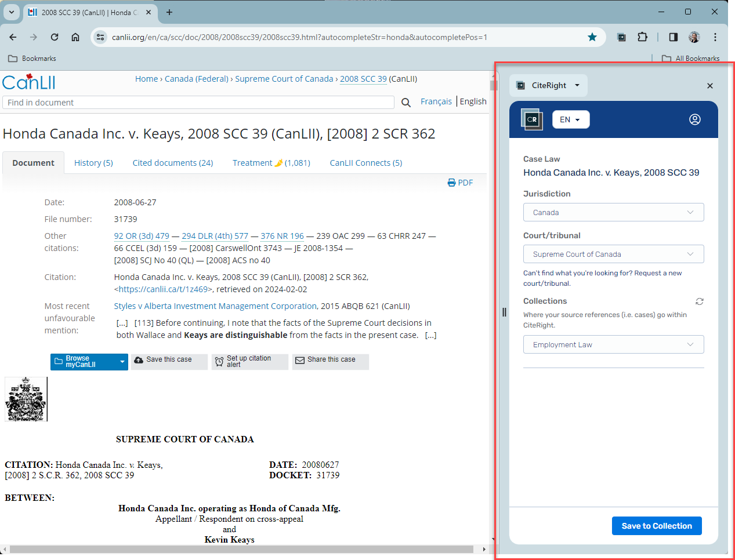This screenshot has width=735, height=560.
Task: Reload the CanLII page
Action: (x=55, y=37)
